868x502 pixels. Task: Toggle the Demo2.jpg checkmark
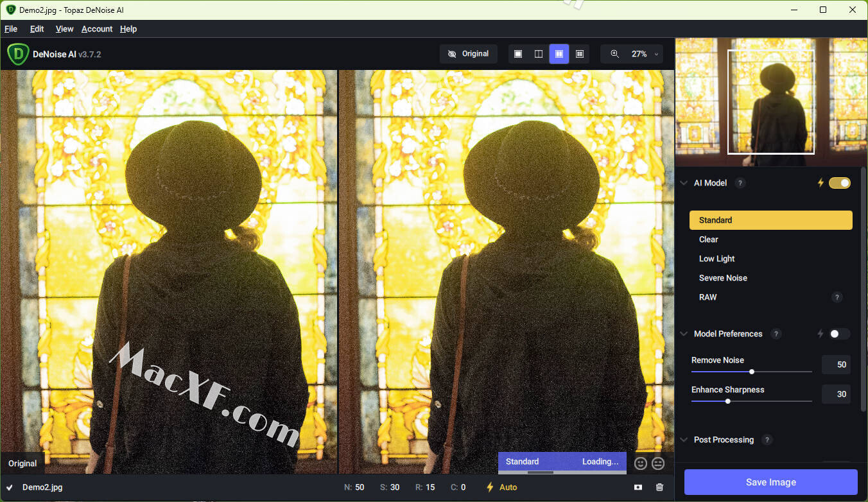pos(10,487)
